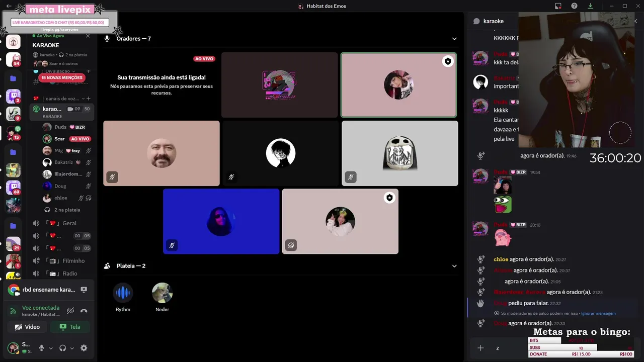The image size is (644, 362).
Task: Toggle noise suppression icon
Action: pyautogui.click(x=71, y=311)
